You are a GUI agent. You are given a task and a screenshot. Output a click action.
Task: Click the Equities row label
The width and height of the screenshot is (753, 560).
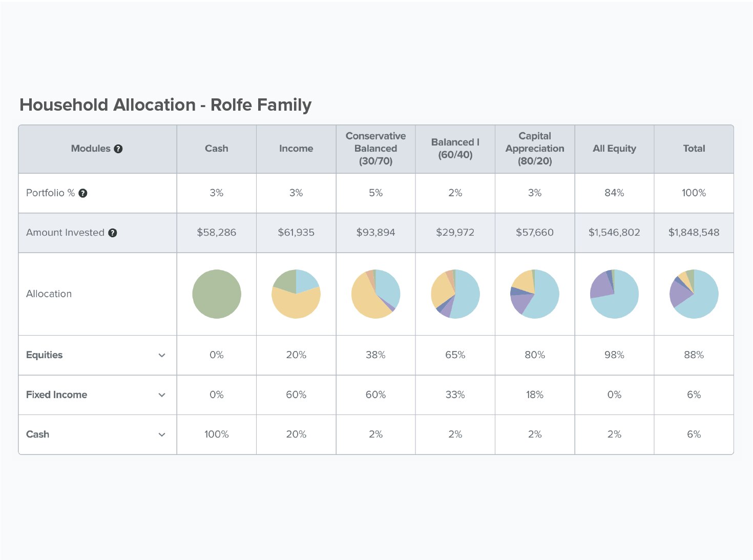pos(45,355)
